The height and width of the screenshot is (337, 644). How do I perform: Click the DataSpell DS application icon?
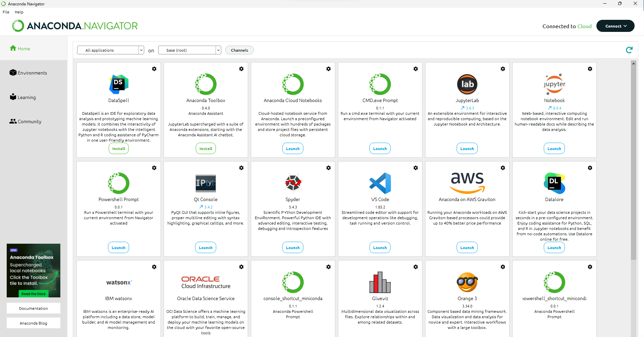119,84
